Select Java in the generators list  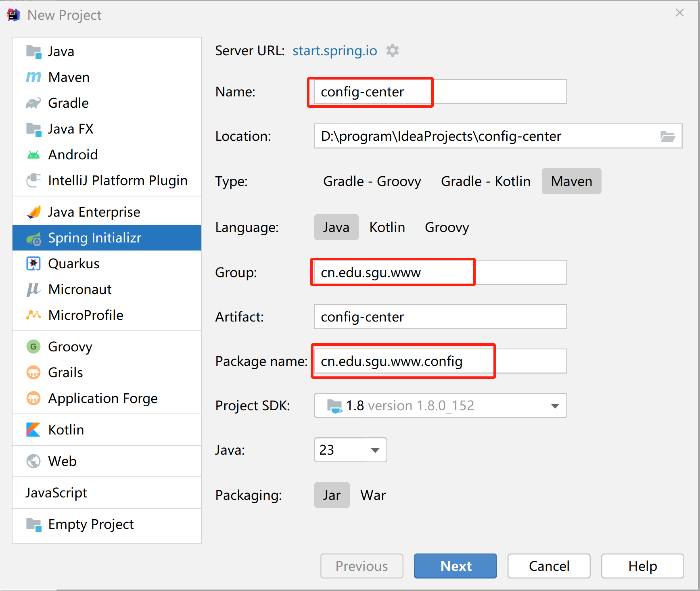pyautogui.click(x=107, y=52)
